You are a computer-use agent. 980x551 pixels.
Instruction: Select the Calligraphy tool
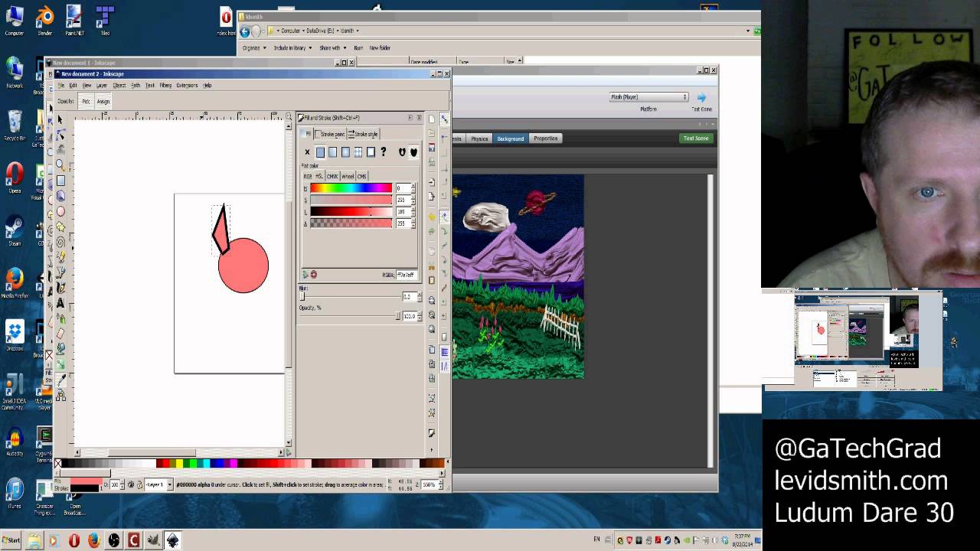click(x=60, y=288)
